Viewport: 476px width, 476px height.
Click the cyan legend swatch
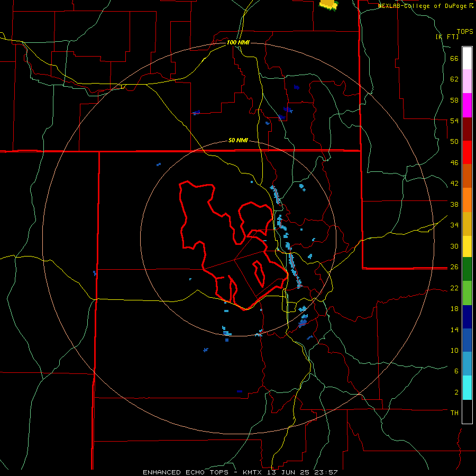467,388
